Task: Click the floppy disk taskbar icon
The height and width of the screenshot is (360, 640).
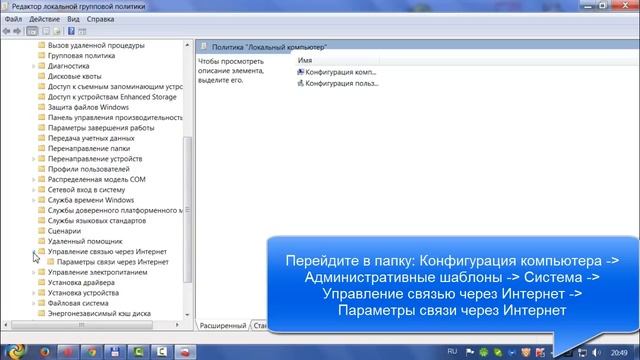Action: (x=115, y=352)
